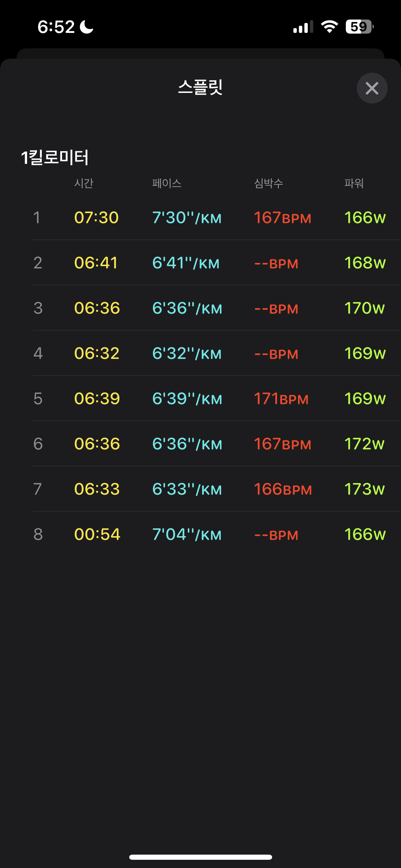Tap split 7 heart rate 166BPM

tap(283, 489)
